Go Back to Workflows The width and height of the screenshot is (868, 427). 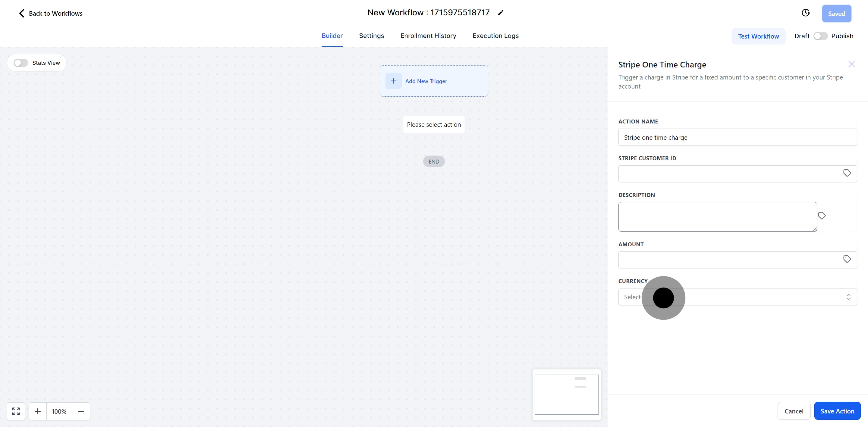click(50, 14)
